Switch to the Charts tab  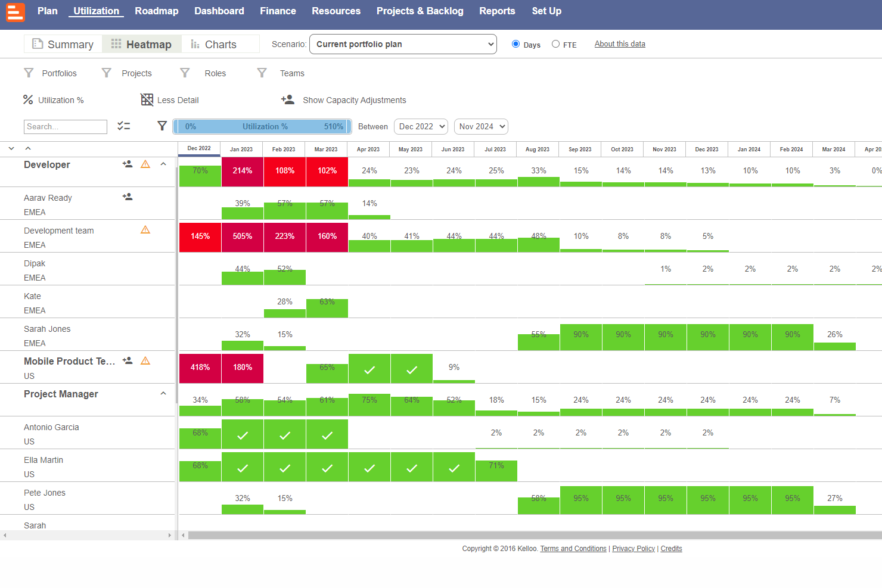pos(214,44)
